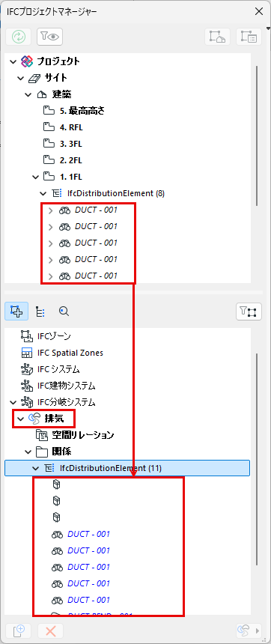Select the 1. 1FL story label
The image size is (271, 644).
tap(71, 177)
